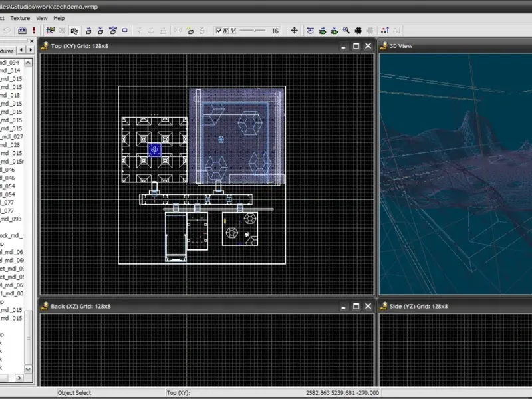Toggle the snap checkbox in the toolbar
The image size is (532, 399).
click(x=219, y=31)
